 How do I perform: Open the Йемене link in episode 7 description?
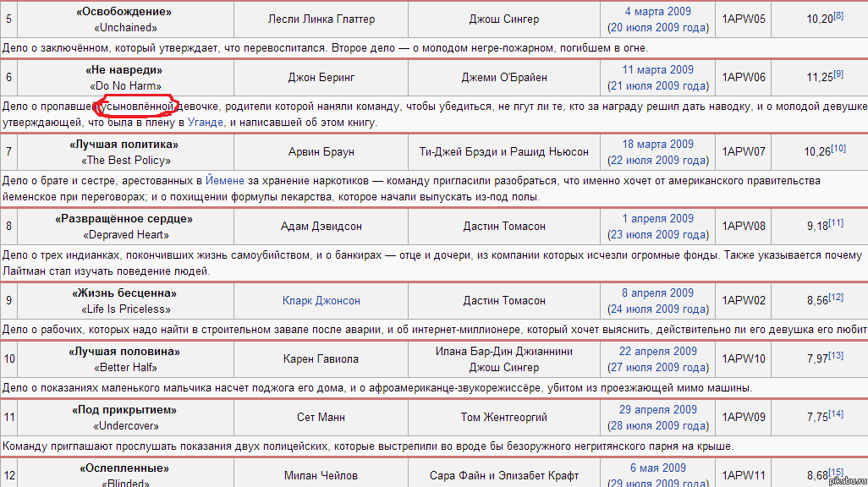coord(225,181)
